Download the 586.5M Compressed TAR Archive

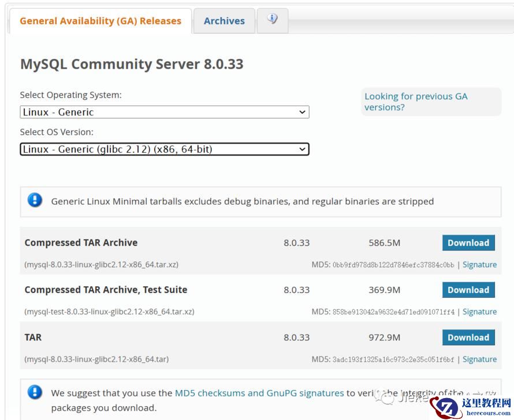point(468,243)
